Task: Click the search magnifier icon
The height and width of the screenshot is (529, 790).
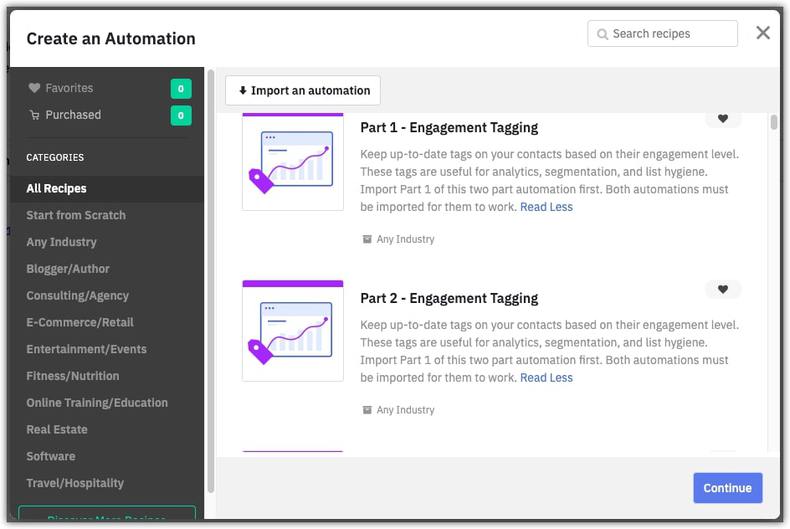Action: tap(602, 34)
